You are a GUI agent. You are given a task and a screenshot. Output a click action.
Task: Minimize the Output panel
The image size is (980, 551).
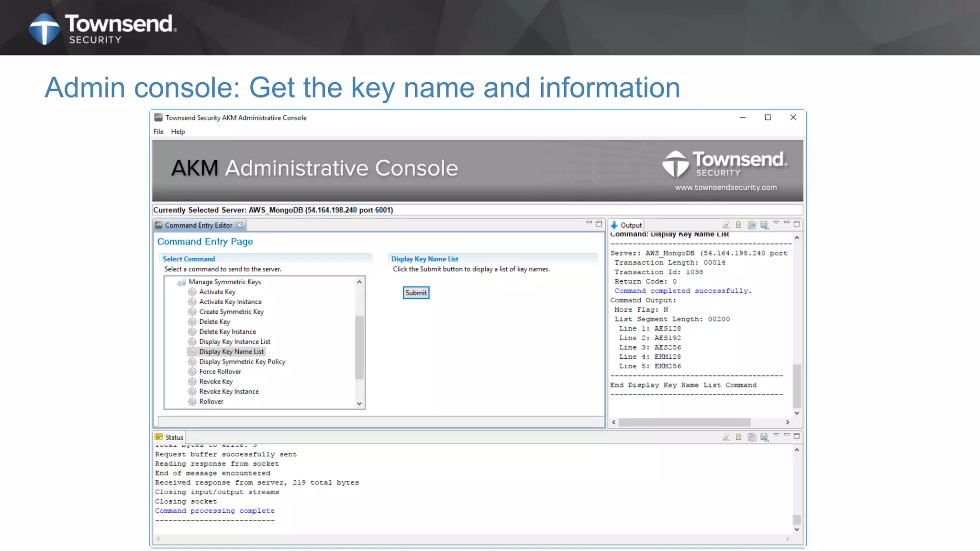[x=787, y=223]
